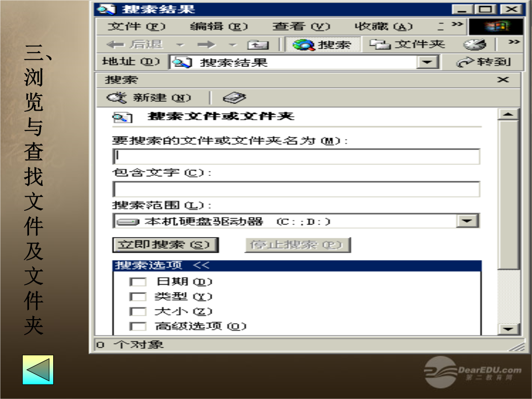The width and height of the screenshot is (532, 399).
Task: Click the forward arrow button
Action: point(206,45)
